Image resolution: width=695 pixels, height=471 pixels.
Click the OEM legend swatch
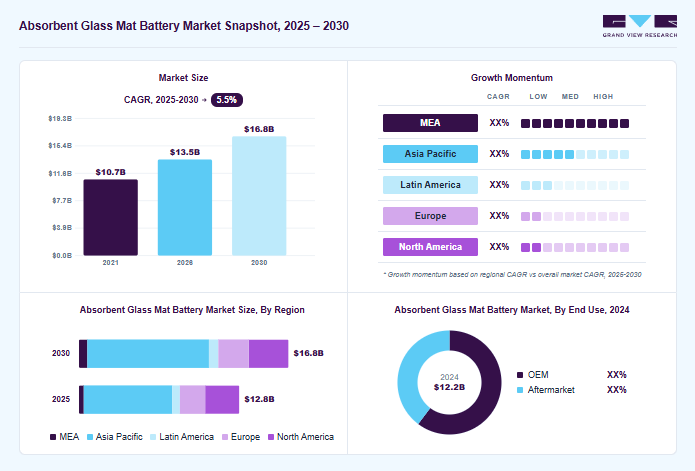coord(520,375)
